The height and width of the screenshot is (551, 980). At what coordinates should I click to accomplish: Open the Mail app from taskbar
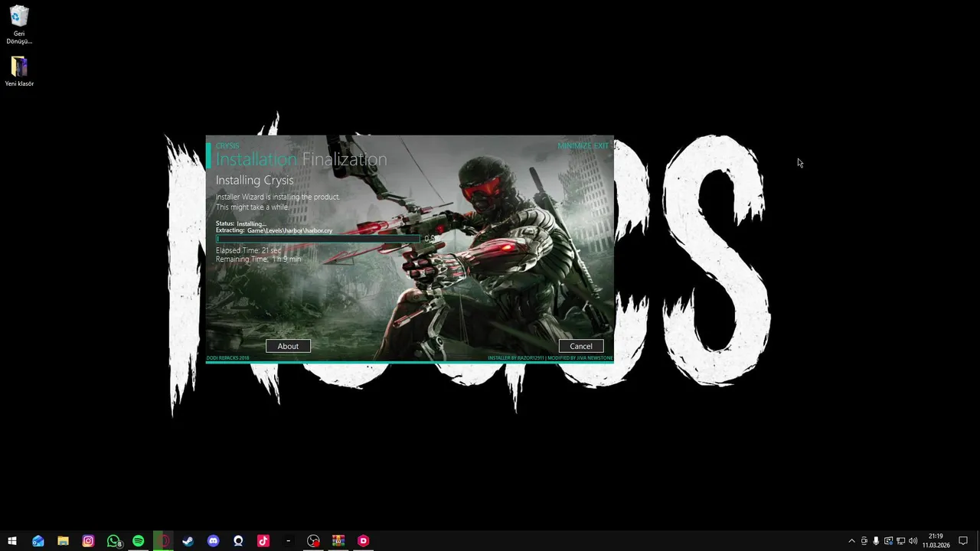[38, 541]
